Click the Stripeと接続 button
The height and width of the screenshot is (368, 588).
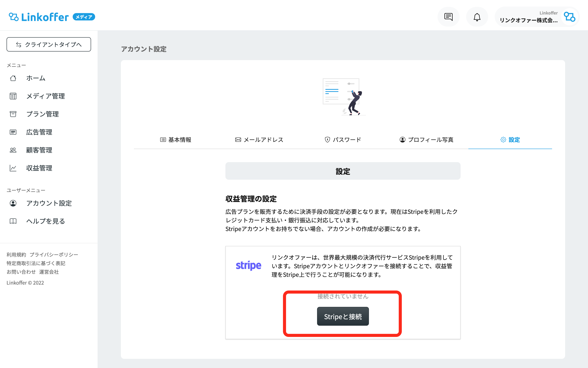343,316
